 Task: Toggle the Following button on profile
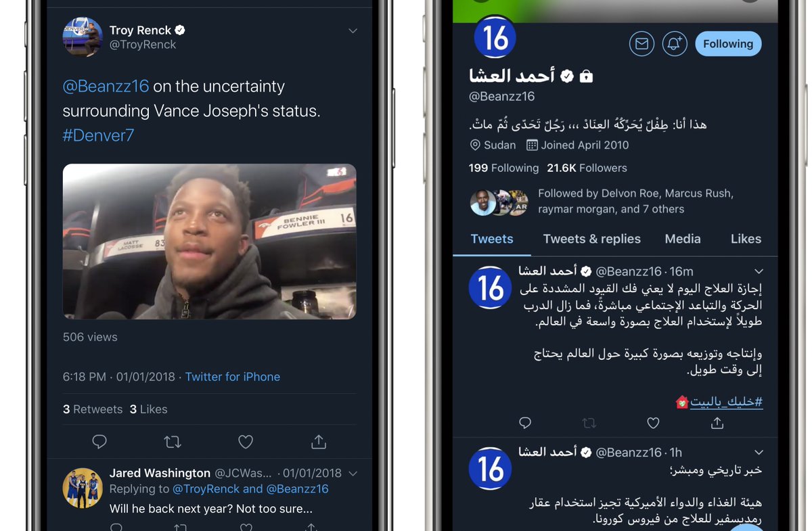point(728,44)
